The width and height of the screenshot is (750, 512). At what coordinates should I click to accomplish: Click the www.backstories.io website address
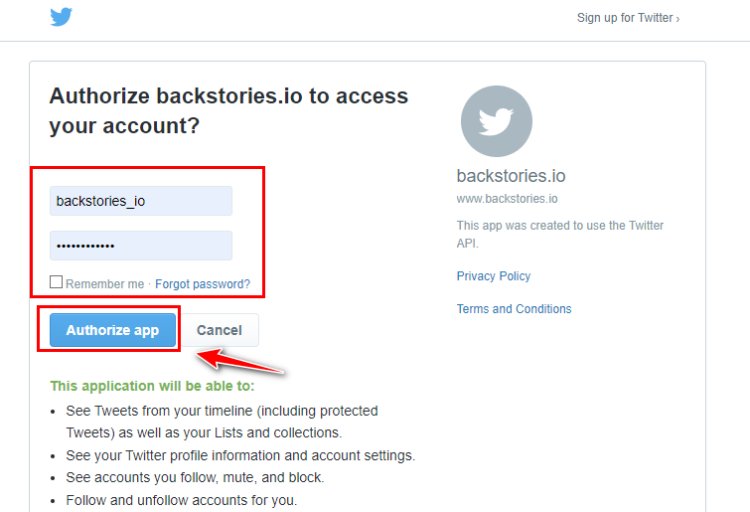coord(507,199)
